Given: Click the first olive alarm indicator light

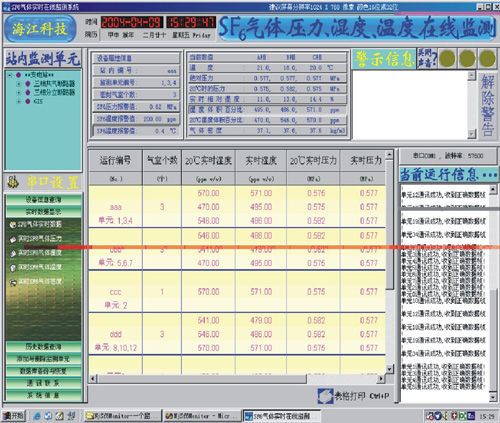Looking at the screenshot, I should tap(447, 58).
